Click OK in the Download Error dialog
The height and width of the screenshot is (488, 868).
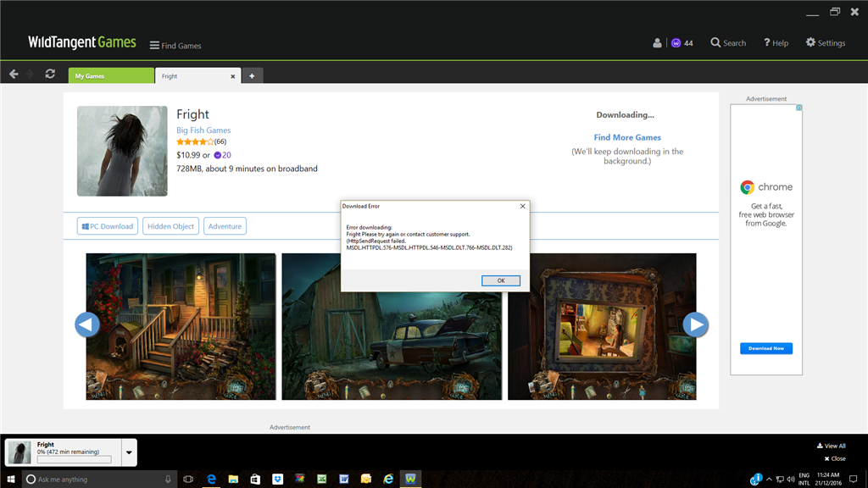500,280
